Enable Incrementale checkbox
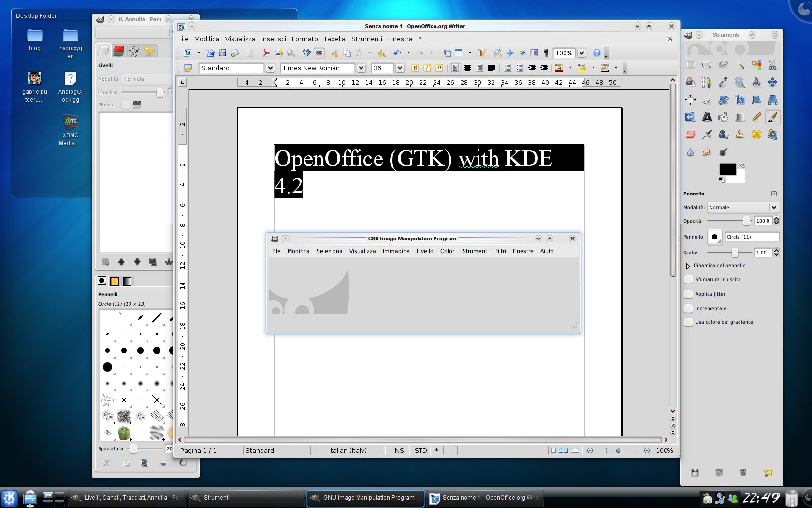 coord(689,308)
